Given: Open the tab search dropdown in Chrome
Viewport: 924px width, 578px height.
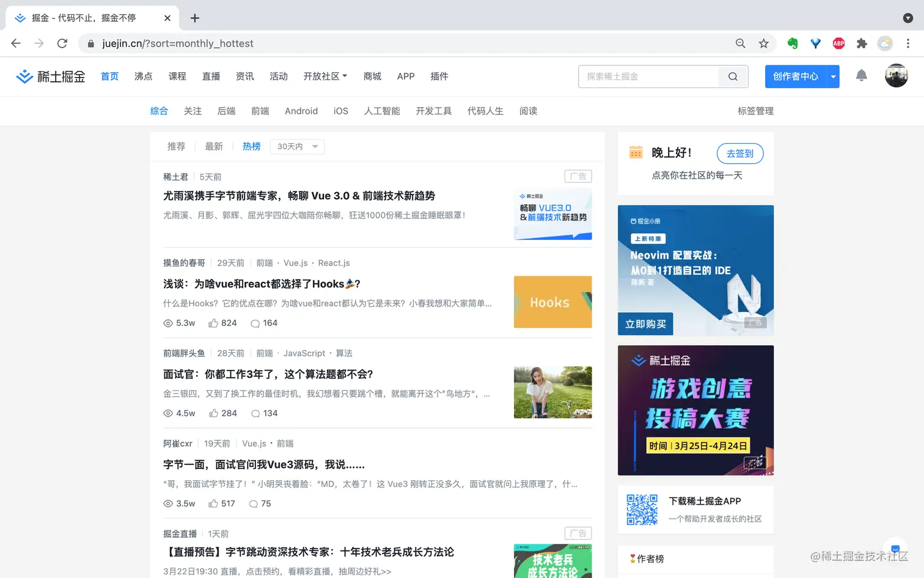Looking at the screenshot, I should 908,18.
